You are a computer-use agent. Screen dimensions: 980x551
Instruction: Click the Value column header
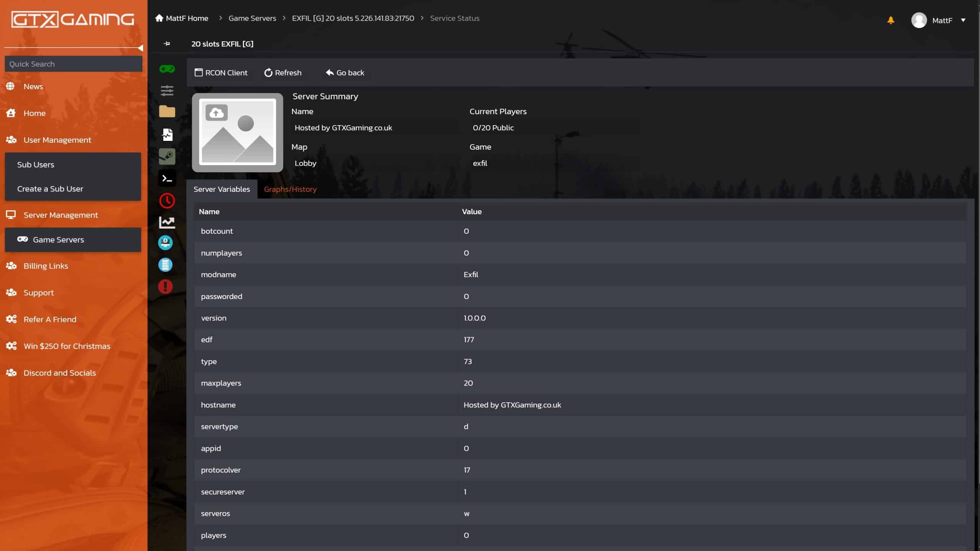tap(472, 212)
